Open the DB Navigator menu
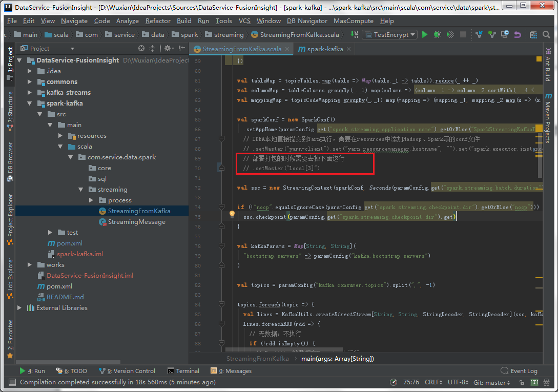Viewport: 558px width, 392px height. (307, 21)
